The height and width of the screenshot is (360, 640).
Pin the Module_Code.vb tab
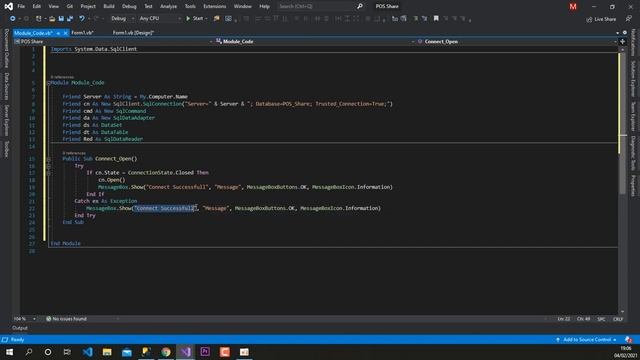(x=58, y=33)
